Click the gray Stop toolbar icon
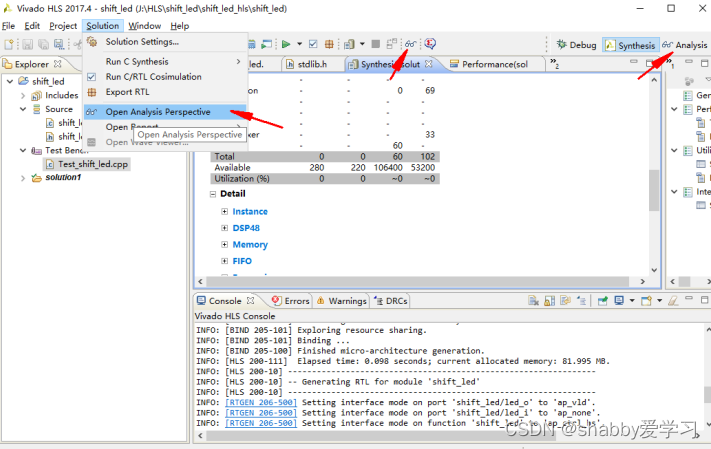 pyautogui.click(x=375, y=44)
